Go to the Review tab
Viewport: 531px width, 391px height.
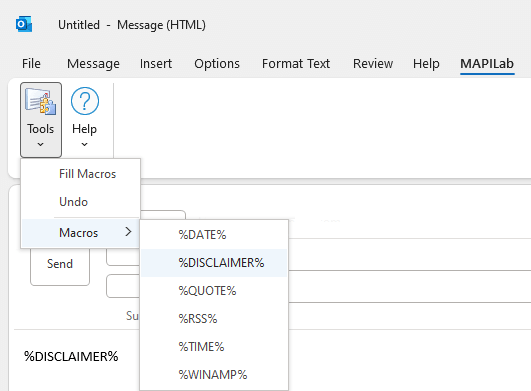[373, 64]
